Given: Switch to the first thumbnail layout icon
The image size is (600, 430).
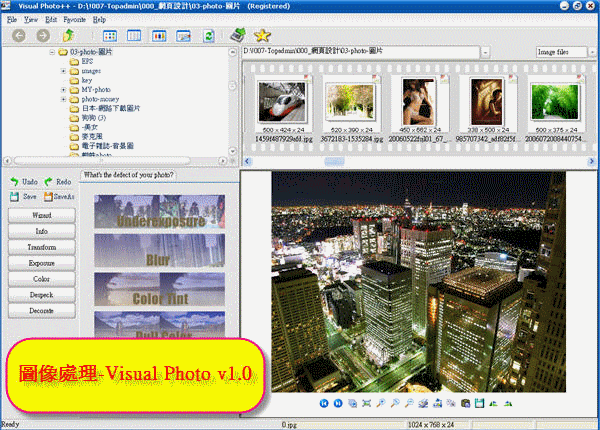Looking at the screenshot, I should point(109,36).
